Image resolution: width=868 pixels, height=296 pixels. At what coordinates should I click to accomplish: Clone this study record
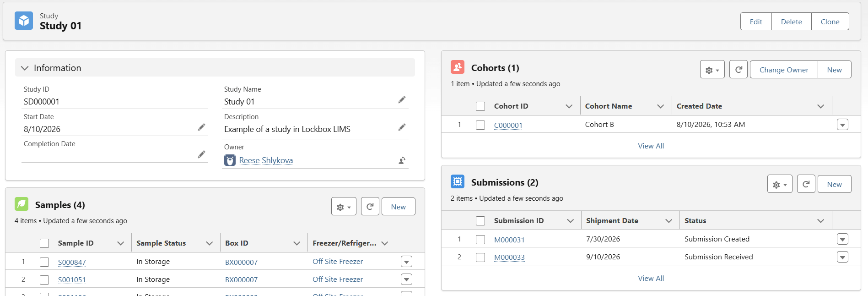pyautogui.click(x=830, y=22)
